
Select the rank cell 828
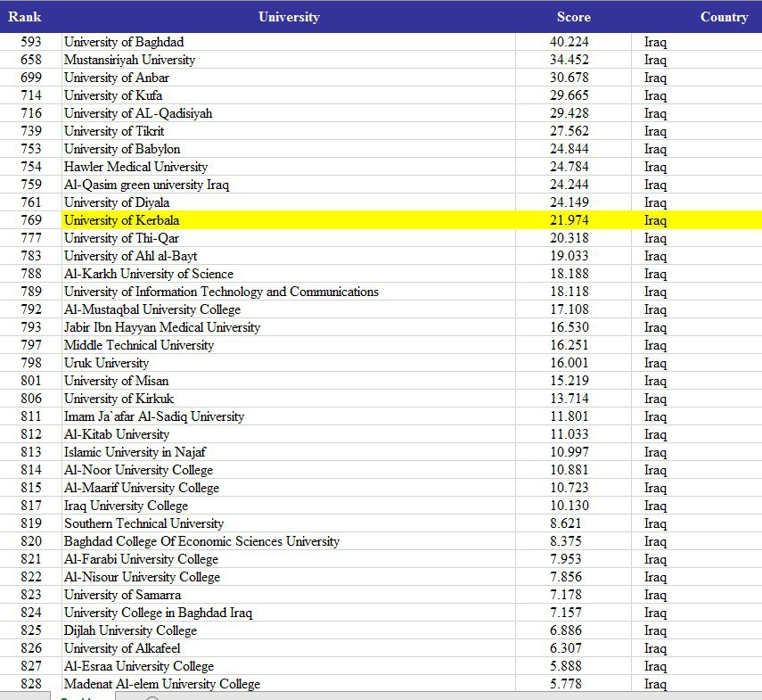pyautogui.click(x=31, y=684)
